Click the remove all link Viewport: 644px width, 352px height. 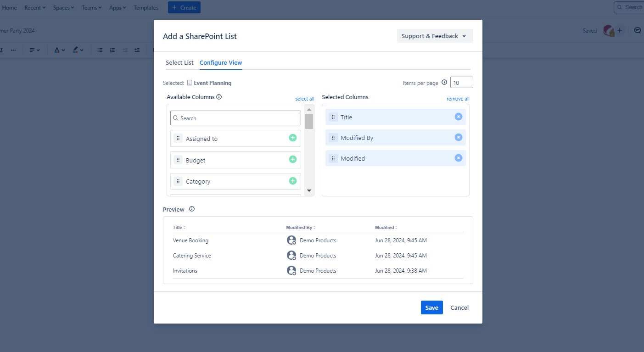458,99
